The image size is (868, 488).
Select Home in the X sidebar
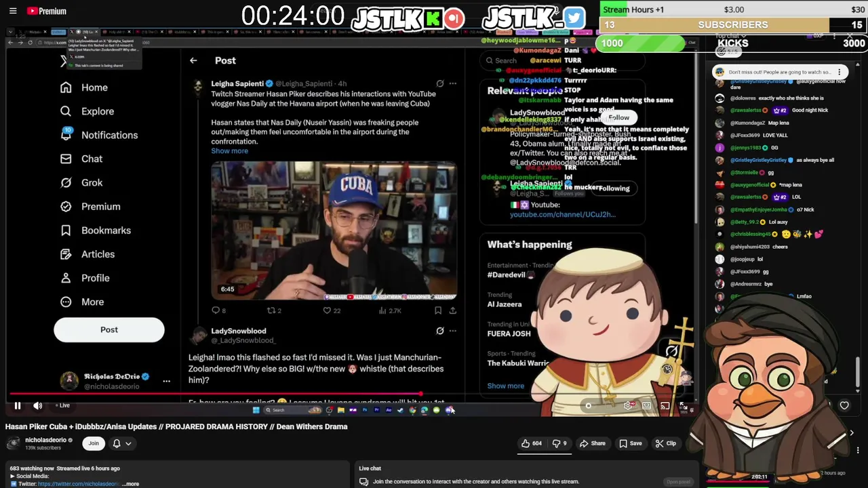[85, 87]
